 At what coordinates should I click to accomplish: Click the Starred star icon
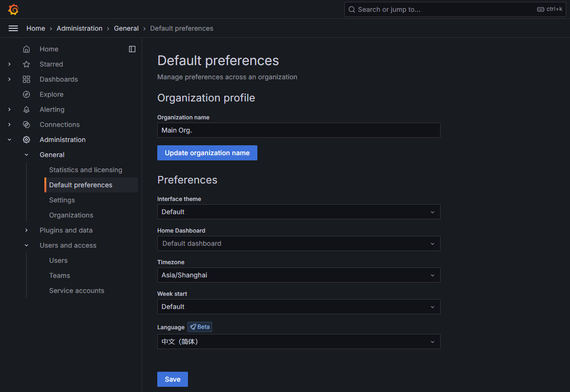coord(26,64)
